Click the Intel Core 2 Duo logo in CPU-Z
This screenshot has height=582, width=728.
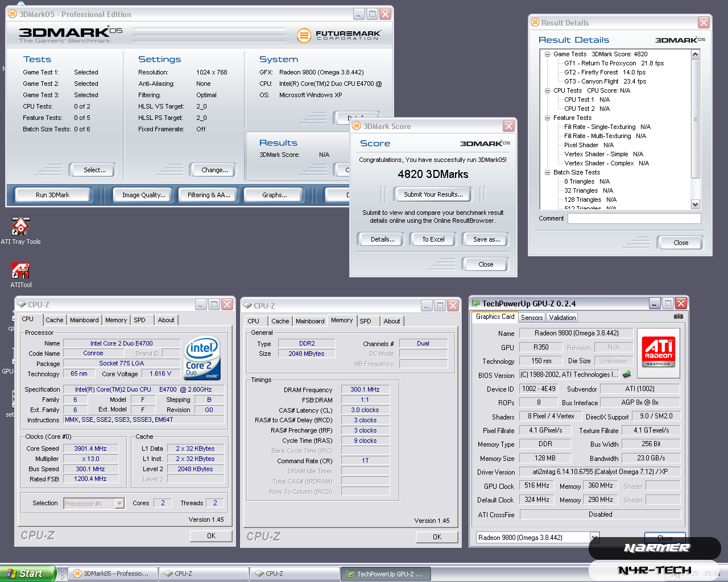coord(202,358)
